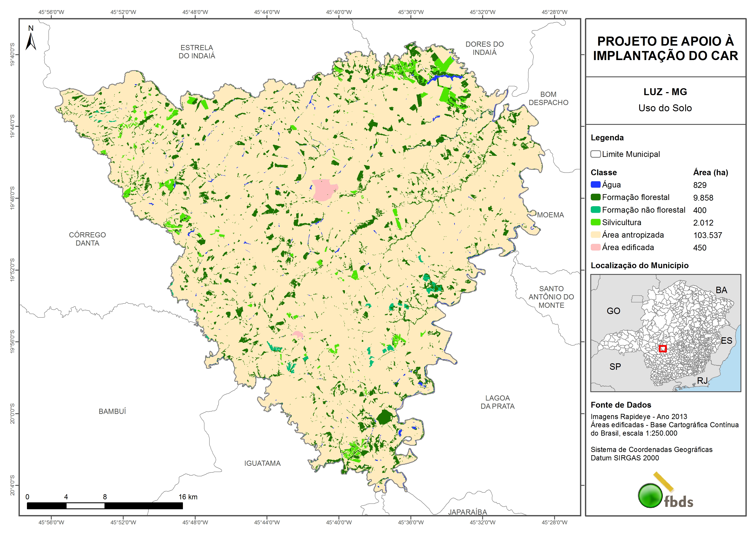Select the Água blue legend swatch
Viewport: 756px width, 534px height.
595,185
